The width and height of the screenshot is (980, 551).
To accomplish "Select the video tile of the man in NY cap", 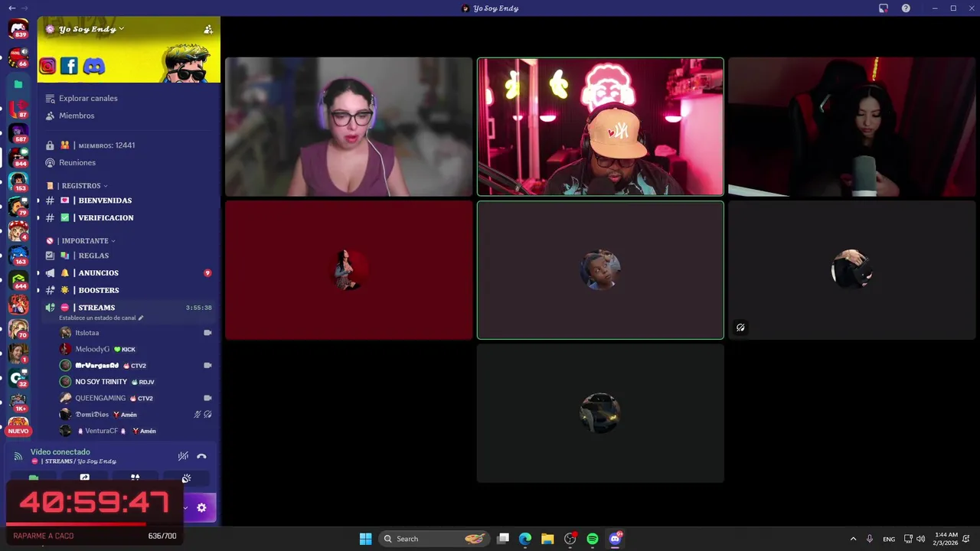I will pyautogui.click(x=600, y=126).
